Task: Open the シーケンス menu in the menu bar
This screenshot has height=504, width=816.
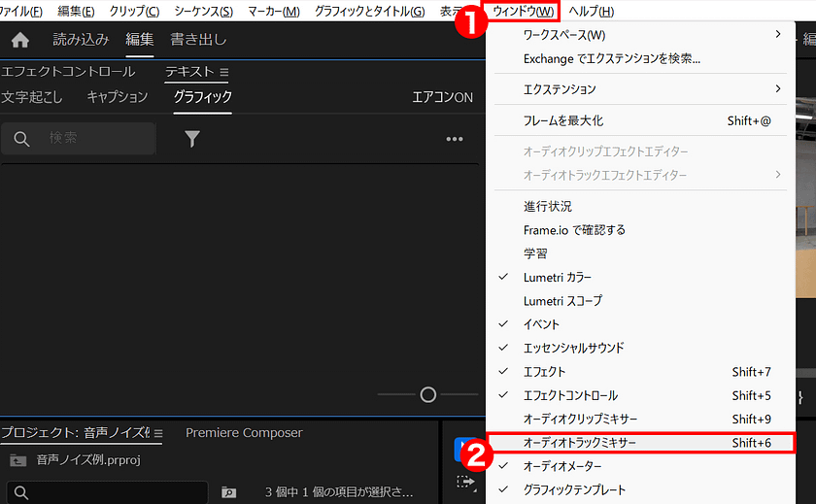Action: [x=203, y=11]
